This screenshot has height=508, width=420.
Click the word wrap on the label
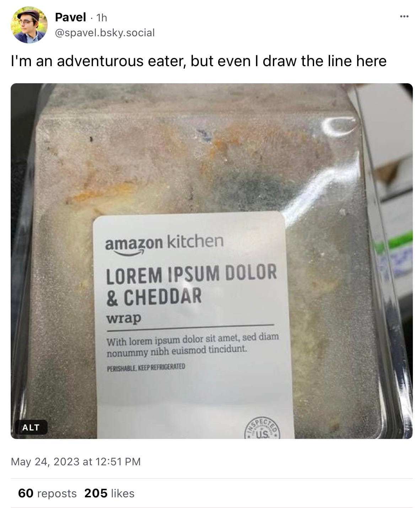coord(123,318)
